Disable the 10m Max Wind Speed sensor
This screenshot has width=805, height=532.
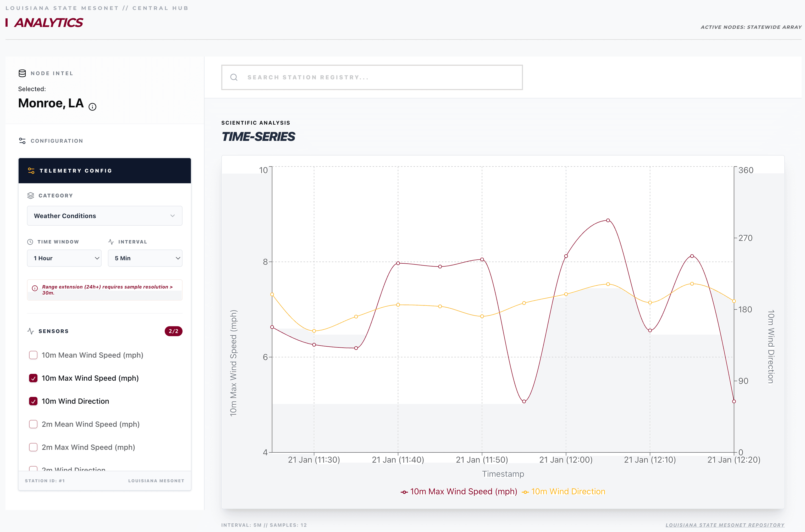click(x=33, y=378)
